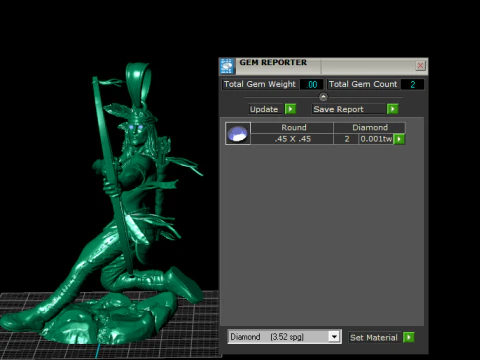Click the Total Gem Count value field

[412, 84]
